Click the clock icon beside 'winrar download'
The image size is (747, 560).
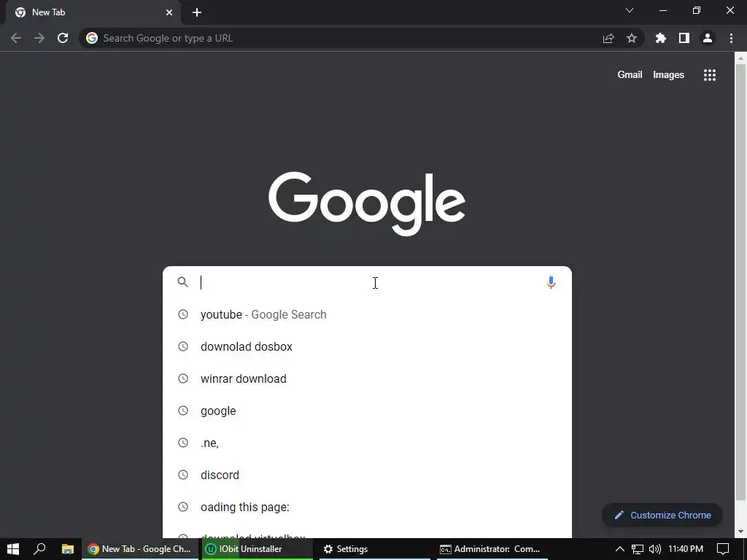pos(183,378)
